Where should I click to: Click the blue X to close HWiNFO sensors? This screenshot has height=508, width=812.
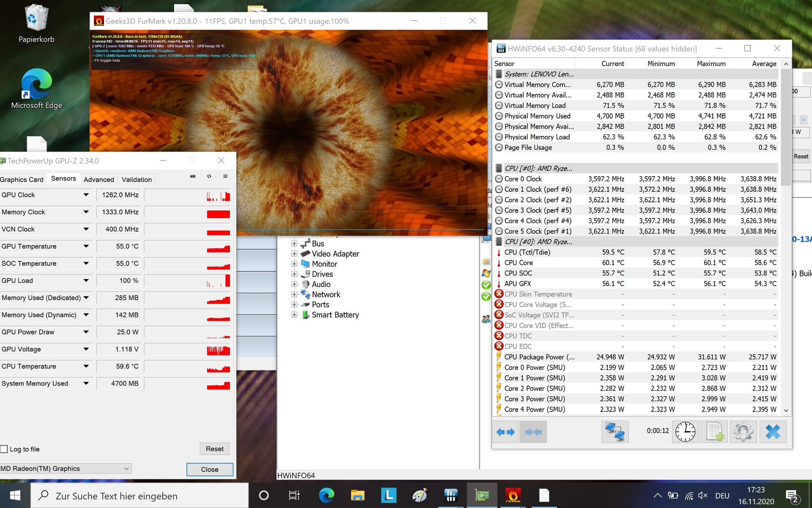[x=773, y=432]
